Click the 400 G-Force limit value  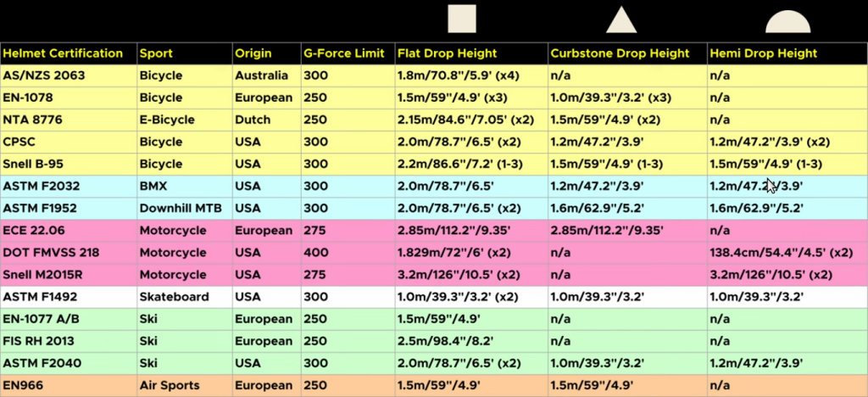pos(348,253)
